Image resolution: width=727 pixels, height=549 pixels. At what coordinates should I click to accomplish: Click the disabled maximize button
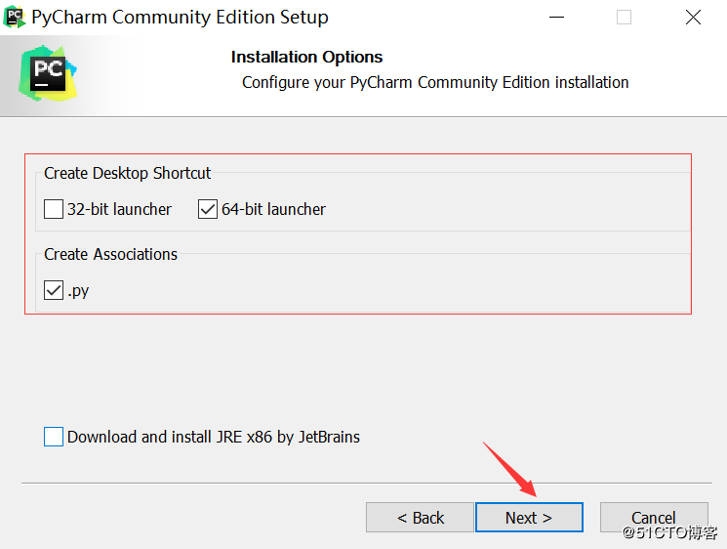[x=624, y=18]
